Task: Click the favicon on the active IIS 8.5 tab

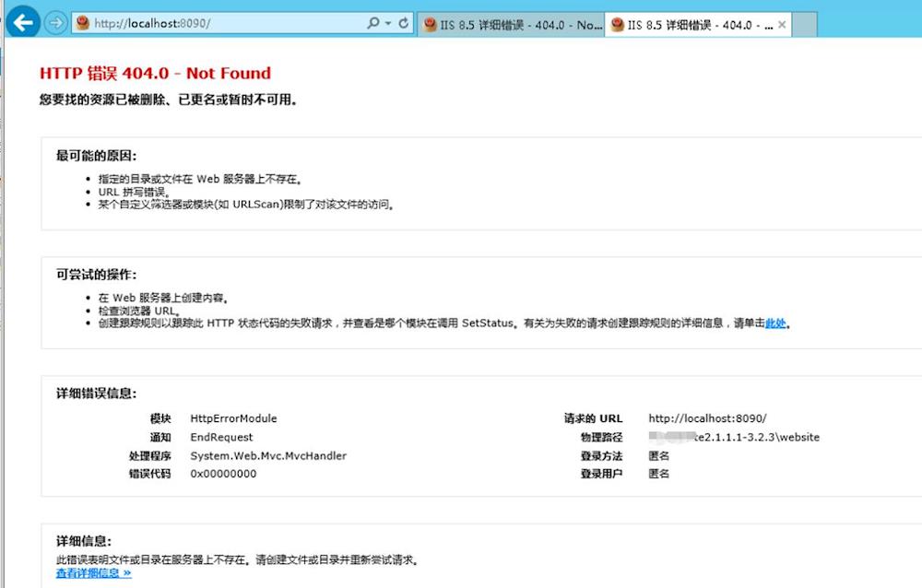Action: (x=617, y=26)
